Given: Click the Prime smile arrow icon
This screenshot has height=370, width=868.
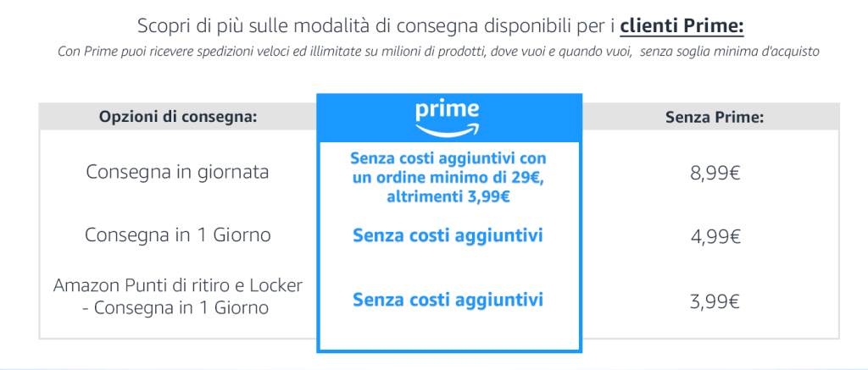Looking at the screenshot, I should pos(448,129).
